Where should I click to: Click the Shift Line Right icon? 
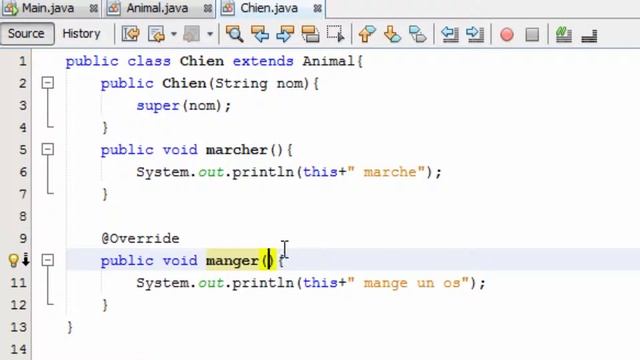click(475, 34)
